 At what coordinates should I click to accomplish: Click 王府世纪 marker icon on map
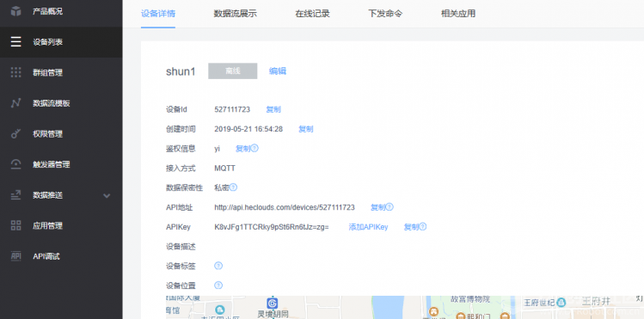pyautogui.click(x=561, y=303)
